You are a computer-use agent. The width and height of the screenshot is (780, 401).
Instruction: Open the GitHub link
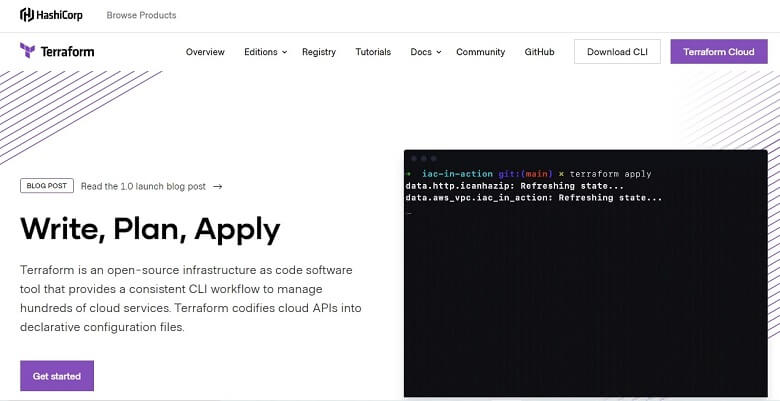(539, 52)
